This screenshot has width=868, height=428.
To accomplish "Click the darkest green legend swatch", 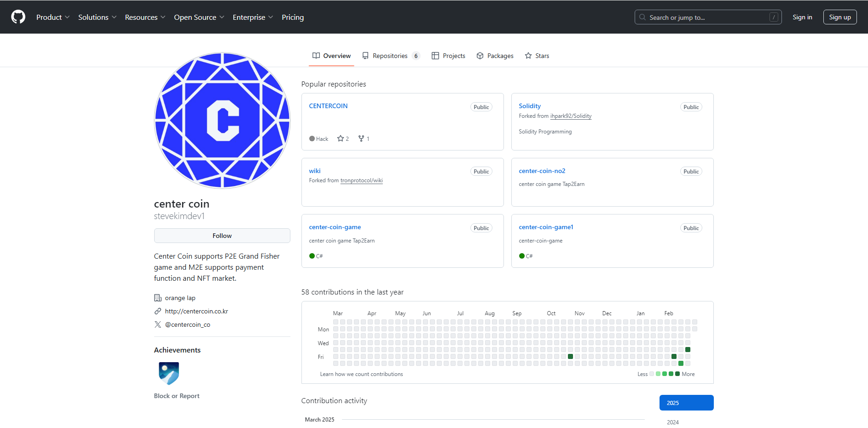I will pyautogui.click(x=677, y=374).
